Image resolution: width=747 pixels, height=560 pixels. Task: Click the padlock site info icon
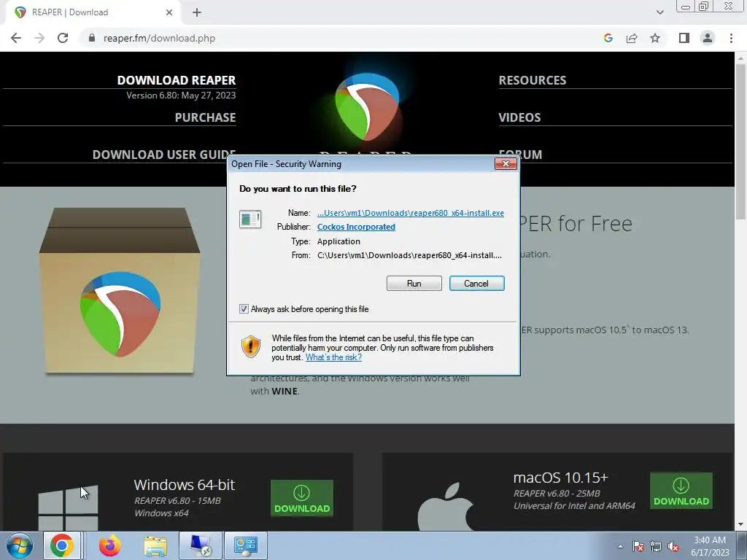92,38
